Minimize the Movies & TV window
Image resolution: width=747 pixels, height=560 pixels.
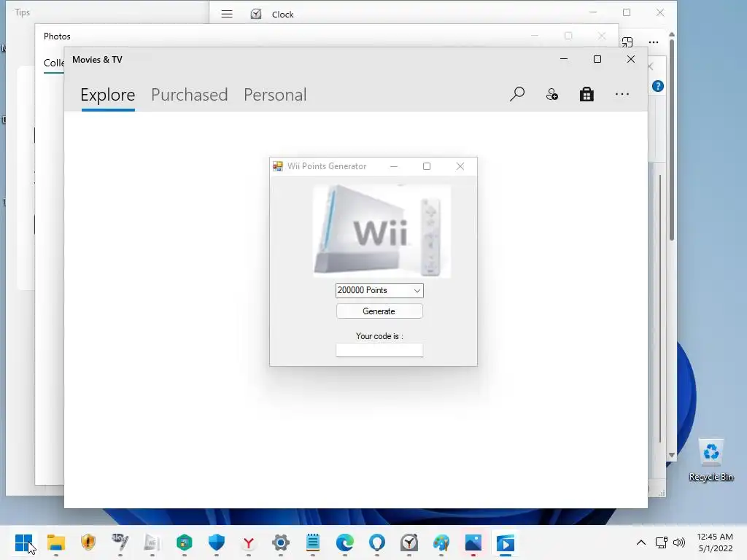(x=564, y=59)
